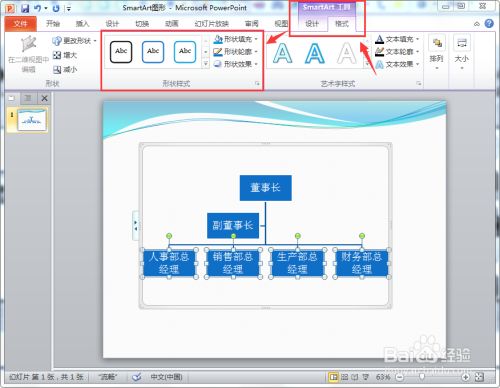Select the 销售部总经理 box
The image size is (500, 388).
(x=233, y=263)
